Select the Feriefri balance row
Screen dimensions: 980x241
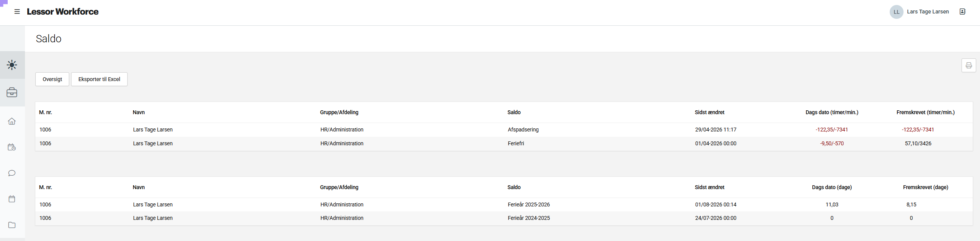[x=504, y=143]
